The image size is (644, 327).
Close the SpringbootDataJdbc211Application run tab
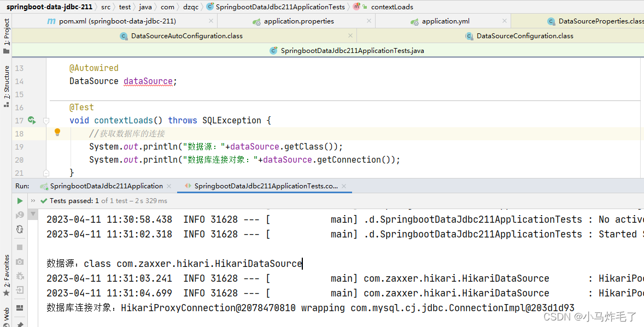tap(169, 186)
